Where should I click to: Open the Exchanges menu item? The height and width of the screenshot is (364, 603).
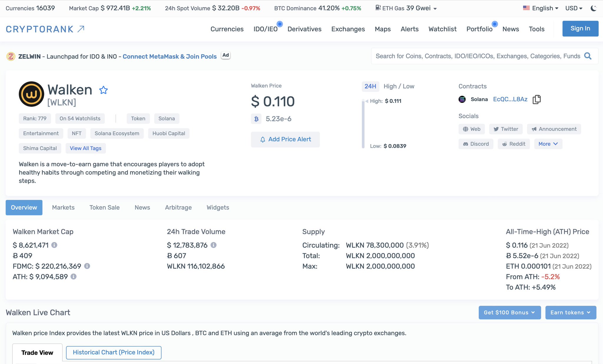348,29
